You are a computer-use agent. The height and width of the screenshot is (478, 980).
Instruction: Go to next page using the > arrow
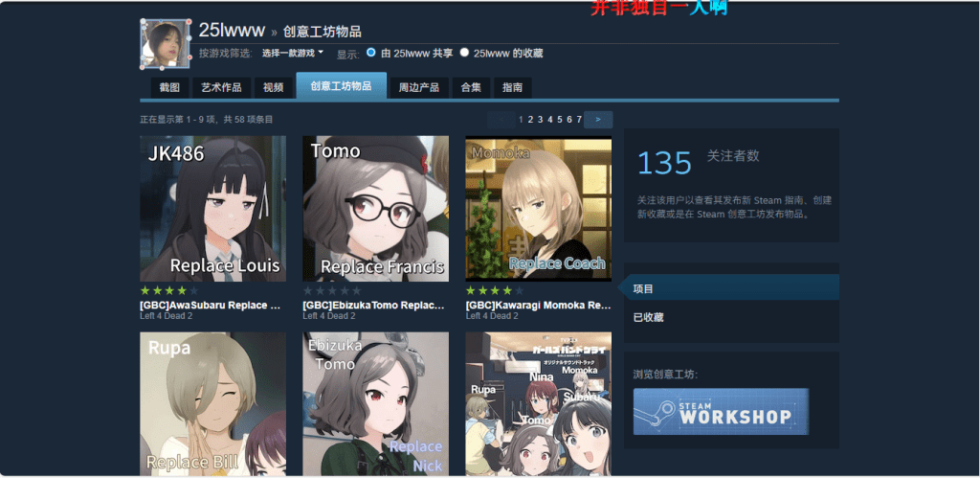pyautogui.click(x=598, y=120)
